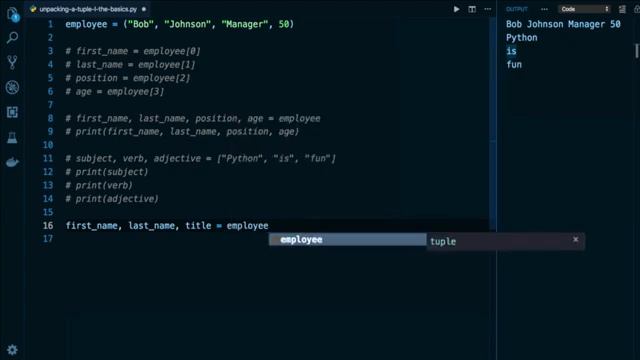Click the highlighted 'is' output line
Viewport: 640px width, 360px height.
pos(511,51)
